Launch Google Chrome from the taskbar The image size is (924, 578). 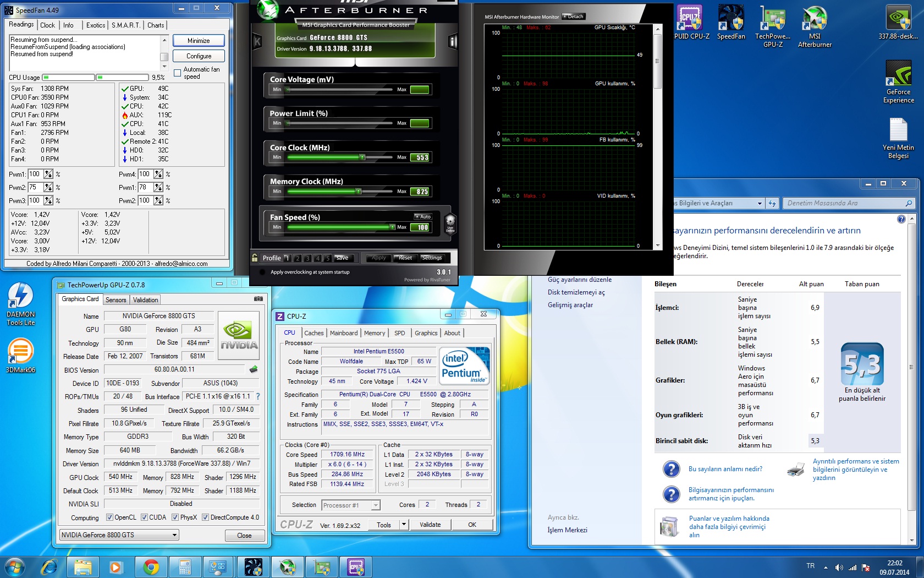(151, 566)
